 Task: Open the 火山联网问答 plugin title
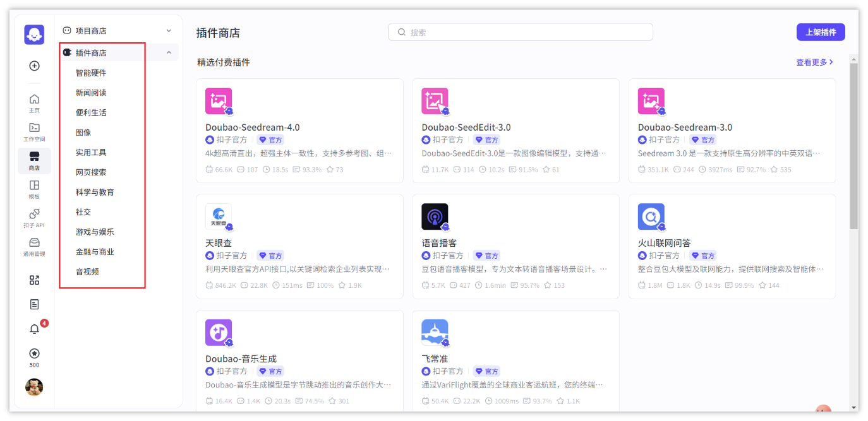point(664,243)
